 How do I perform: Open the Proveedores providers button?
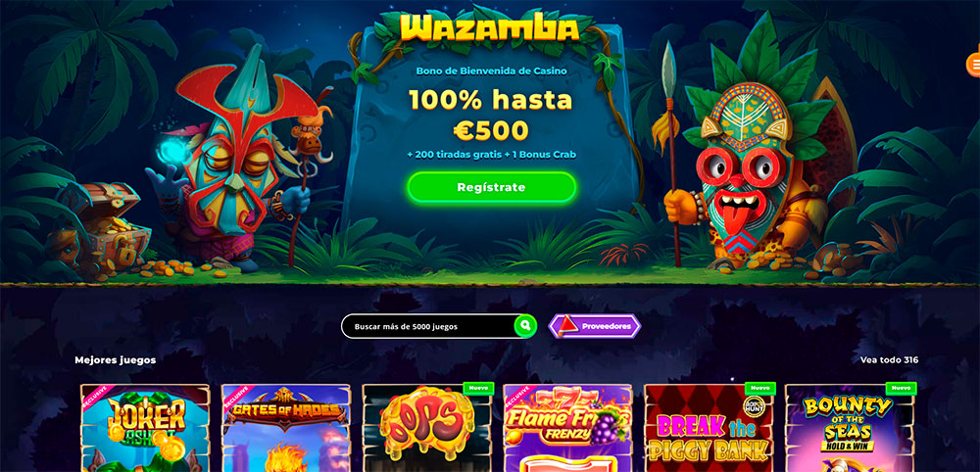[x=595, y=326]
